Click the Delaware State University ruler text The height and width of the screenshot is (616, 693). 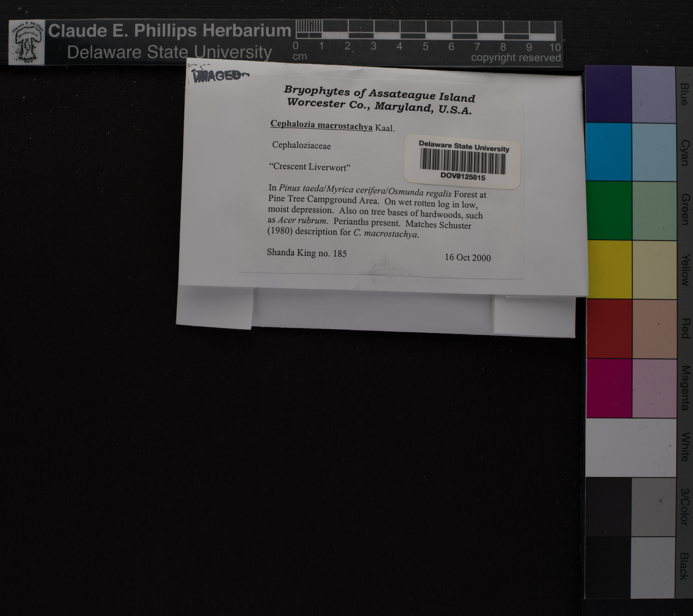(x=170, y=52)
